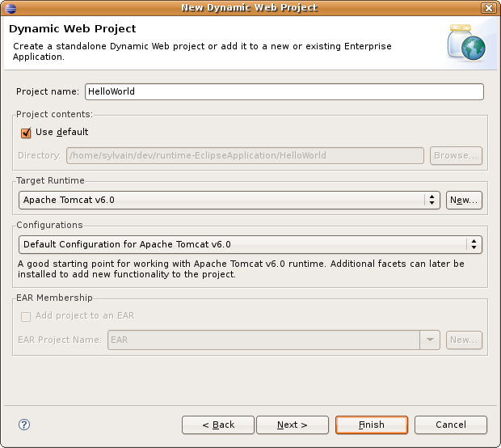Image resolution: width=501 pixels, height=448 pixels.
Task: Click New button beside EAR Project Name
Action: click(x=465, y=340)
